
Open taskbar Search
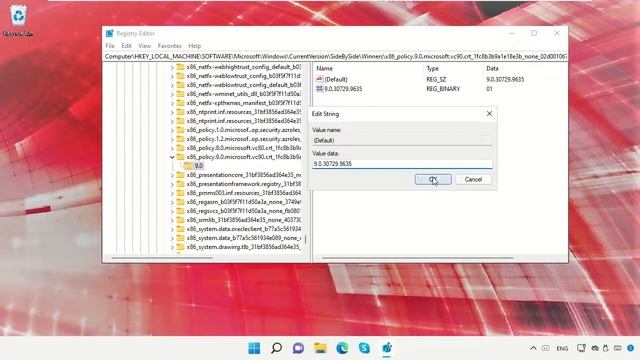(276, 348)
